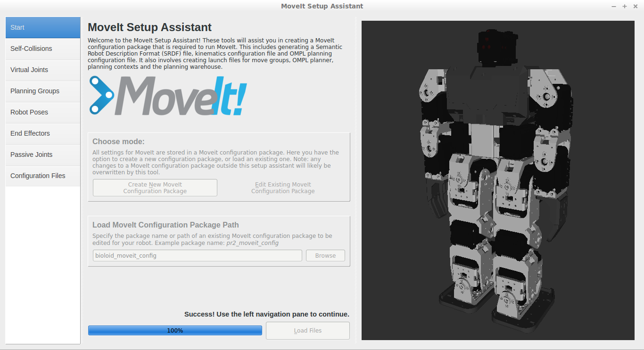Select the Start tab in the sidebar

[42, 27]
